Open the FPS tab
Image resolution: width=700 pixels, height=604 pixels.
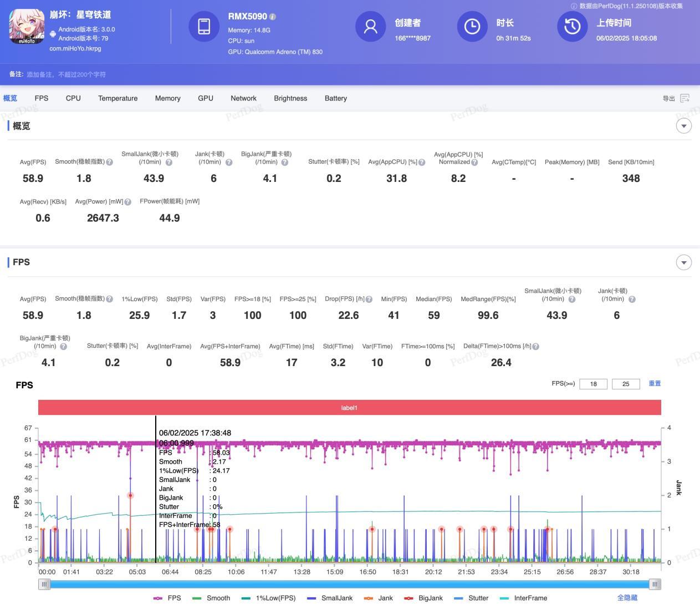(42, 98)
